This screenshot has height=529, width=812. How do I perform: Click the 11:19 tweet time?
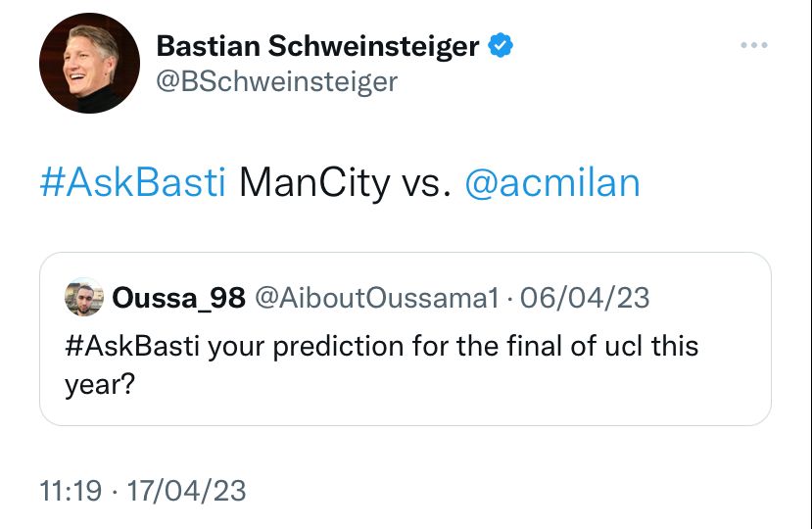tap(71, 490)
